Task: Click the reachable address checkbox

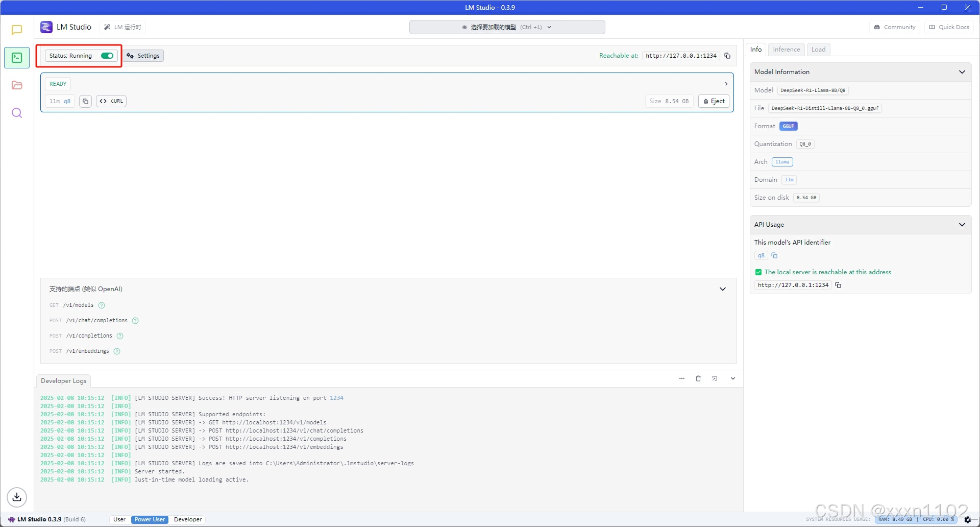Action: [x=758, y=272]
